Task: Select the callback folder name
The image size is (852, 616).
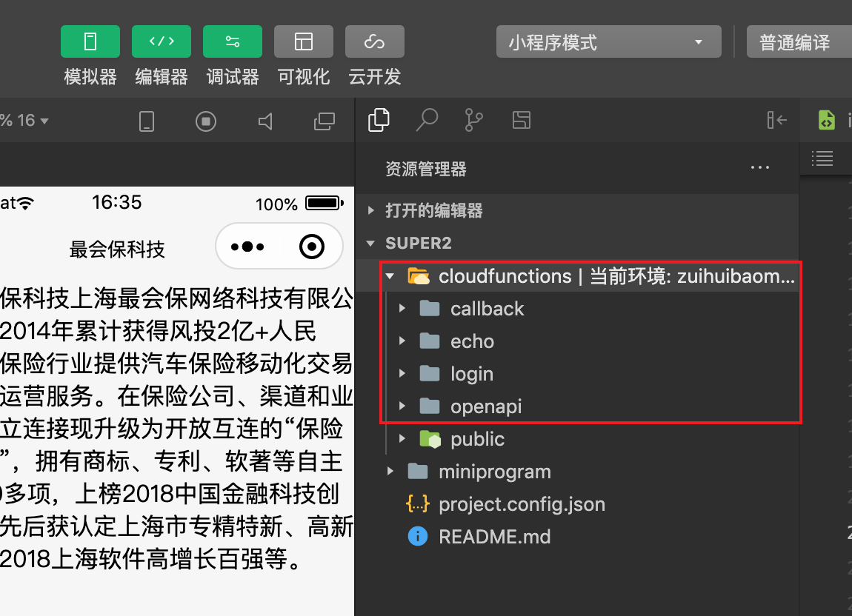Action: coord(487,309)
